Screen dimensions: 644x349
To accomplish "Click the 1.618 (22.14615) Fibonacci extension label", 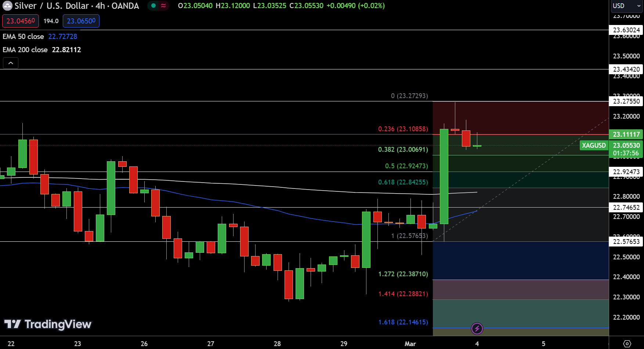I will tap(403, 322).
